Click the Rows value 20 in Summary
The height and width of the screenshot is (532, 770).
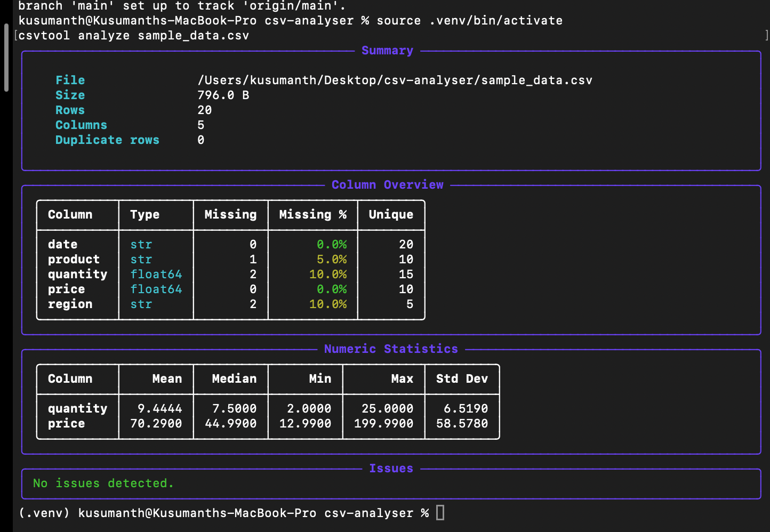coord(205,110)
